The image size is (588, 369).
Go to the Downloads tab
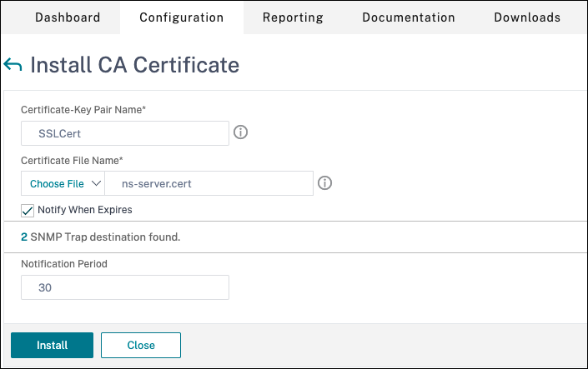pos(527,17)
